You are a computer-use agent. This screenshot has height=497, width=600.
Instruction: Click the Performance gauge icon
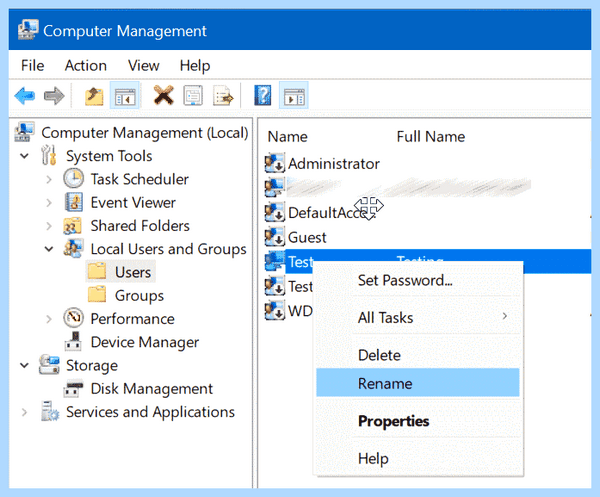[73, 318]
